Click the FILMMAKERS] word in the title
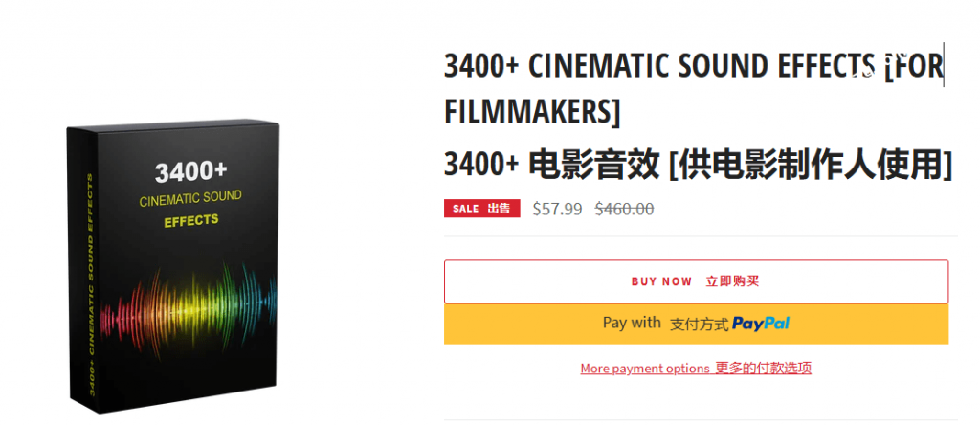Image resolution: width=980 pixels, height=426 pixels. point(532,112)
